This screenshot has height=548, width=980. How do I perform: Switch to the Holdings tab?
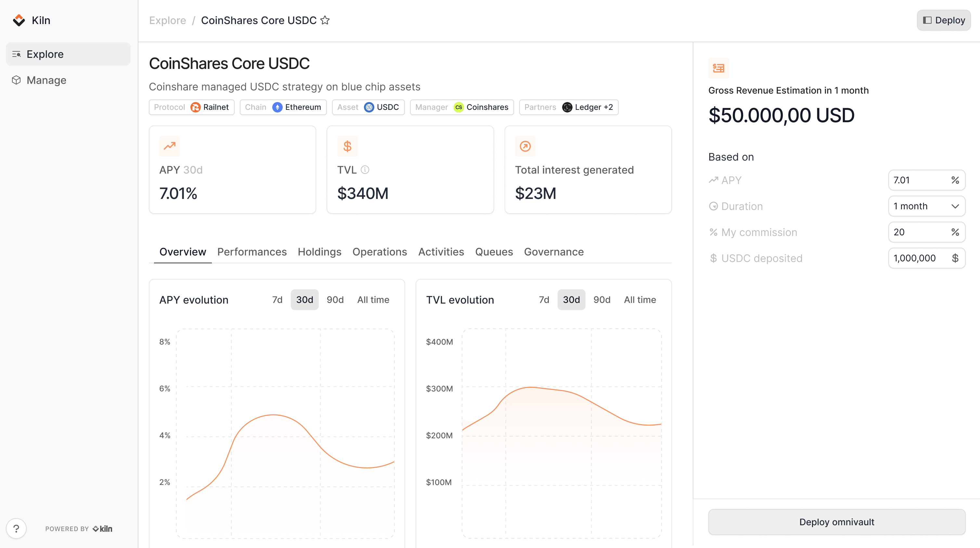click(319, 252)
